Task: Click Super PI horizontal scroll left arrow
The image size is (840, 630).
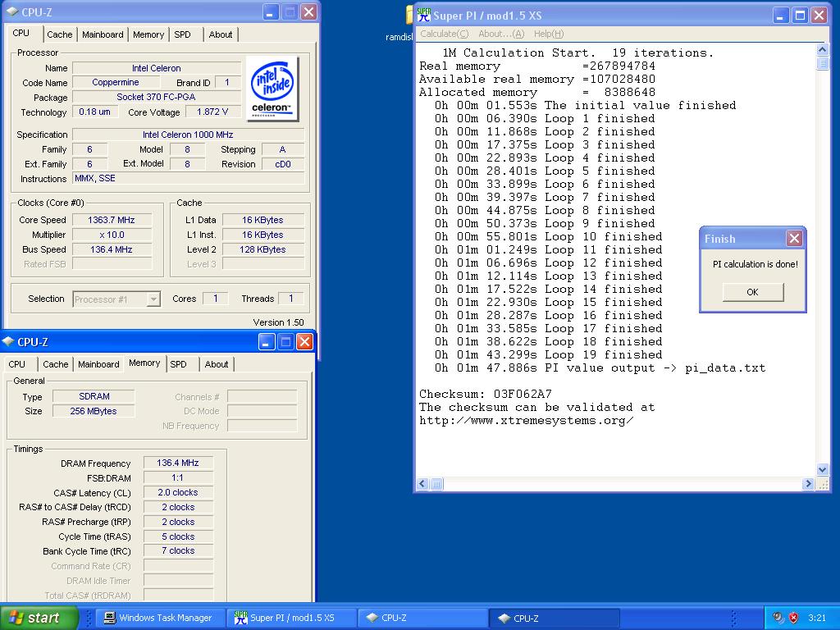Action: (422, 484)
